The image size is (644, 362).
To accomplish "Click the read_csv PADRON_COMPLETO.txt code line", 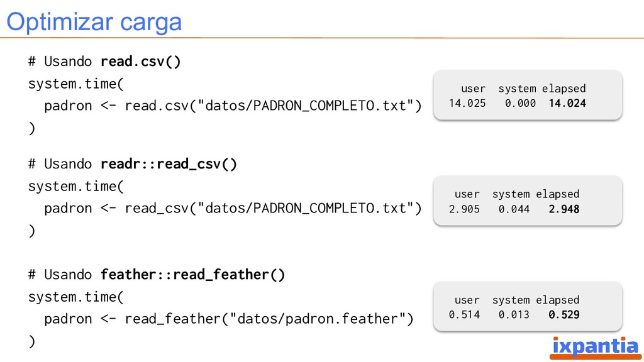I will pyautogui.click(x=233, y=209).
